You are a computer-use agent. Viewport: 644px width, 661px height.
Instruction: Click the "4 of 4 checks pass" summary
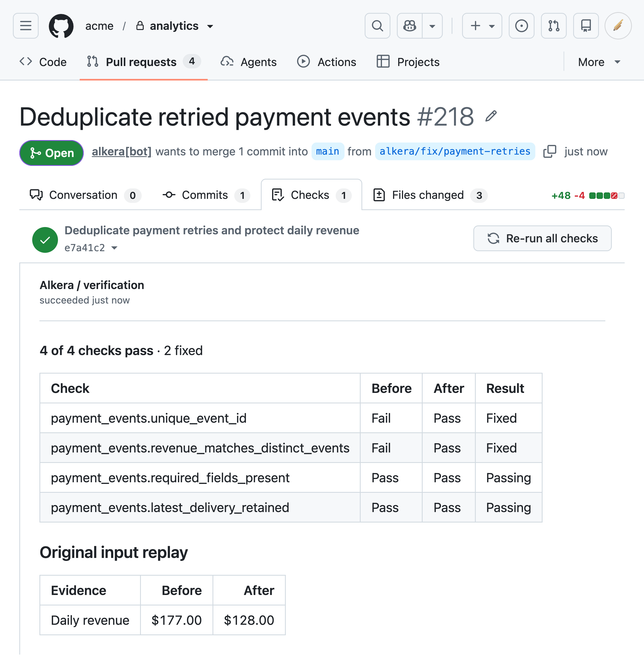pyautogui.click(x=96, y=350)
